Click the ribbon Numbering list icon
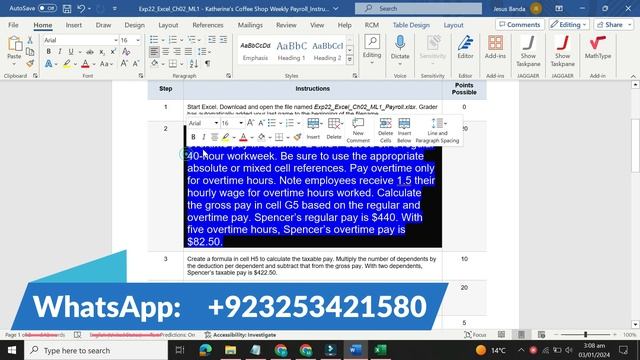 coord(173,40)
